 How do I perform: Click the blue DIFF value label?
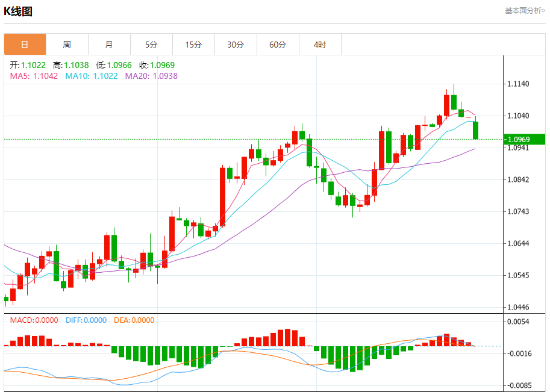(x=85, y=320)
